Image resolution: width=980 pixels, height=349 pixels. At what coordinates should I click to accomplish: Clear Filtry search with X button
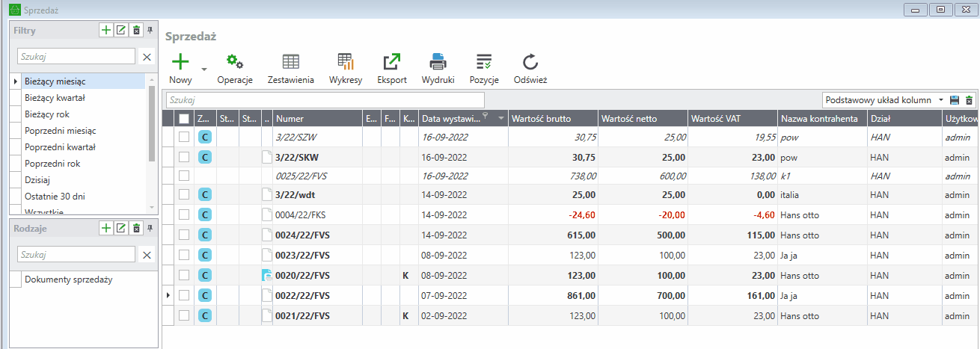[x=147, y=56]
